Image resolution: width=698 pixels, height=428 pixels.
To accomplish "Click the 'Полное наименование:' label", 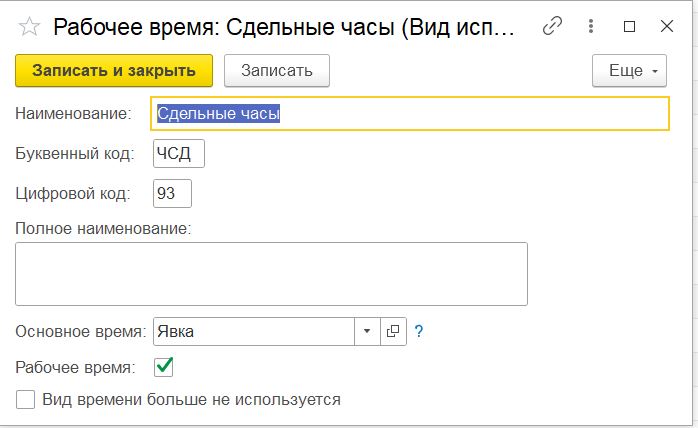I will coord(103,228).
